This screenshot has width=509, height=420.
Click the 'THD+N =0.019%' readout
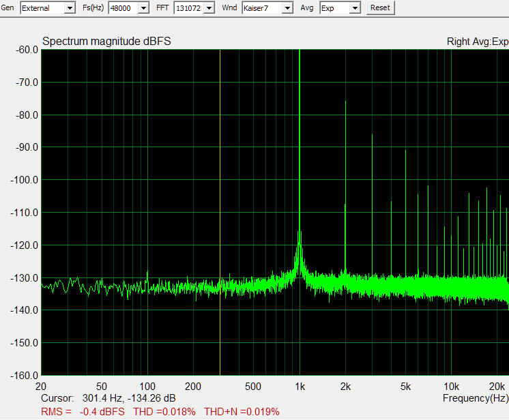242,412
